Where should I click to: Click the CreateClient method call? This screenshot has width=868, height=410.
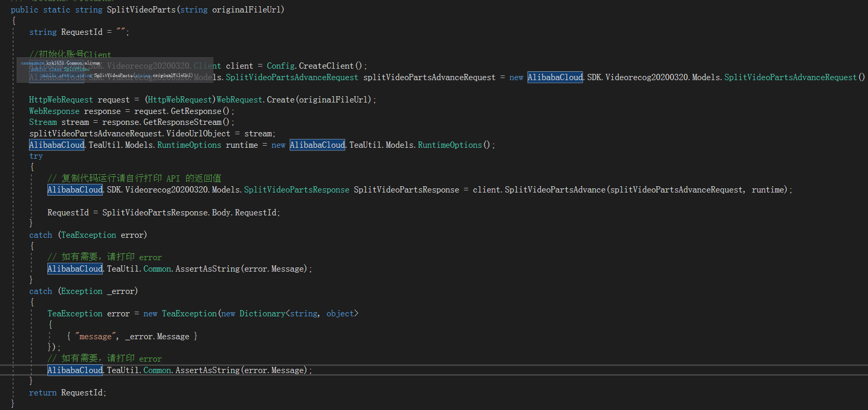327,66
